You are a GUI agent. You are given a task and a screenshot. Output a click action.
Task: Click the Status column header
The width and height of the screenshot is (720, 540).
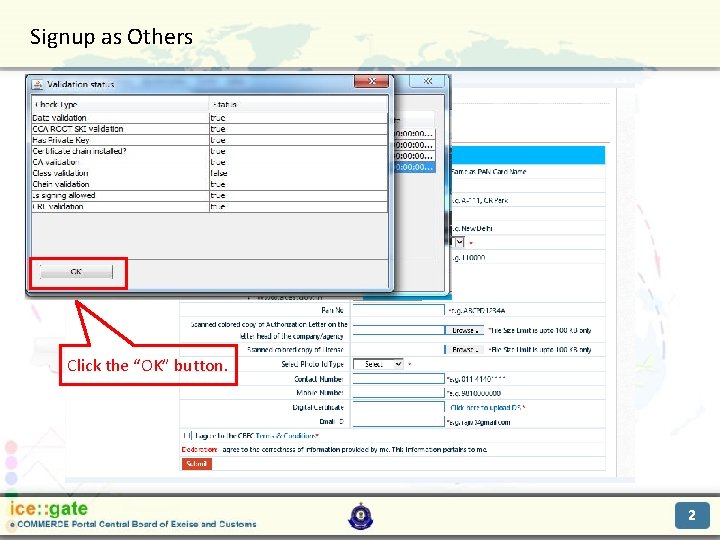298,104
